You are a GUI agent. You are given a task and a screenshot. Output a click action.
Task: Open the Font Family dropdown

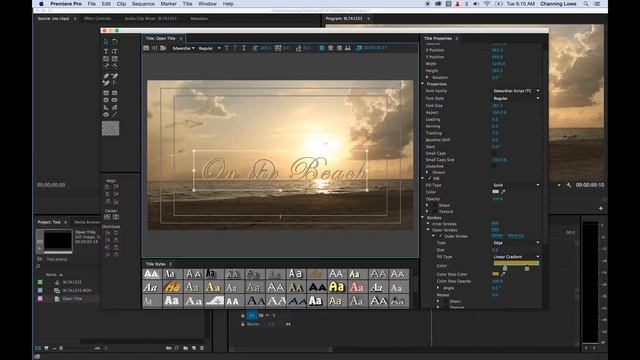(x=516, y=91)
